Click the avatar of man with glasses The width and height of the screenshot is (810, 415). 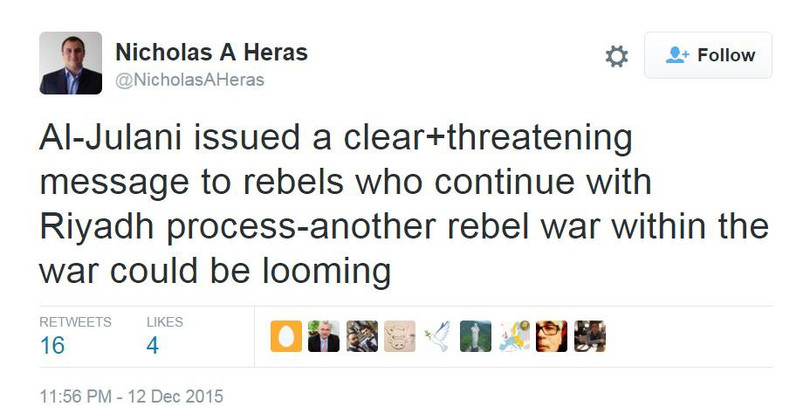(x=551, y=337)
